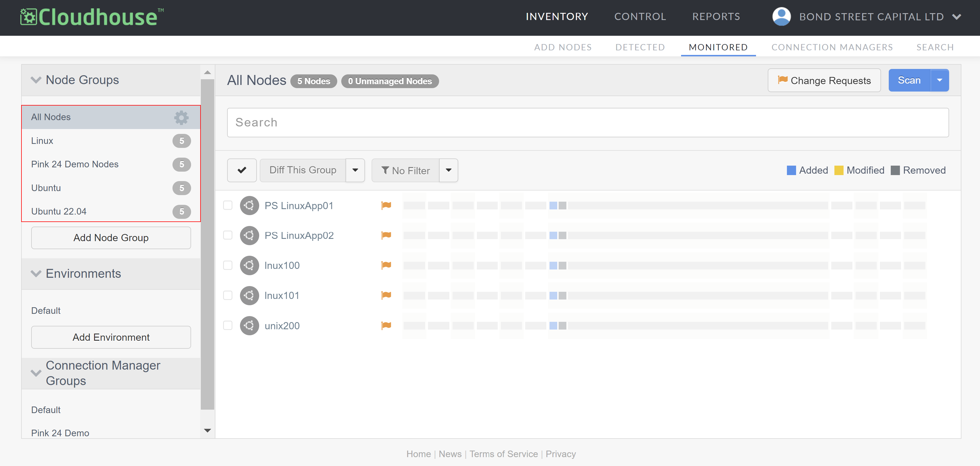This screenshot has width=980, height=466.
Task: Open the News footer link
Action: [x=450, y=454]
